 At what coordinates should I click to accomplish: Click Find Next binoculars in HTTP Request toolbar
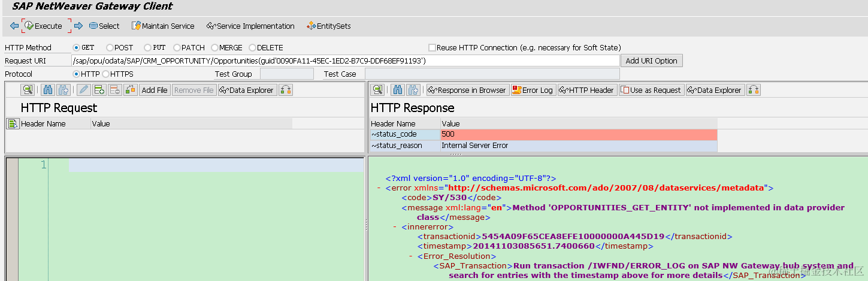pos(63,90)
